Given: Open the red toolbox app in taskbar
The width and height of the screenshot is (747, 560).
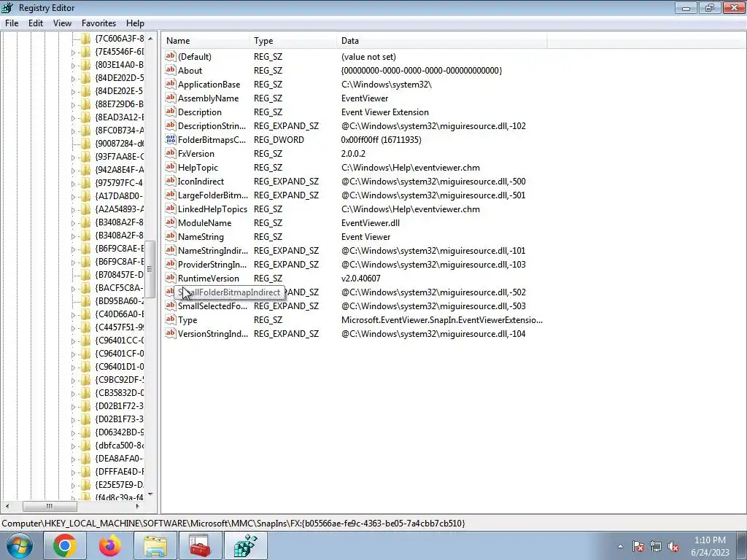Looking at the screenshot, I should (201, 545).
